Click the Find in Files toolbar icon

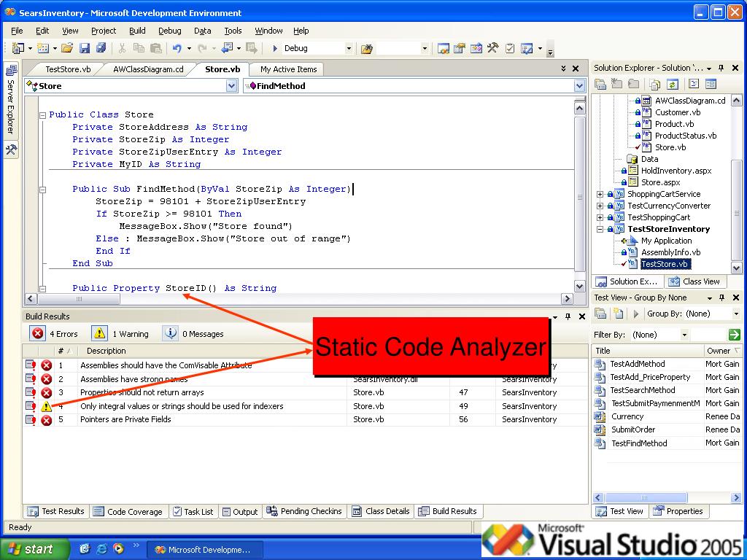[366, 49]
